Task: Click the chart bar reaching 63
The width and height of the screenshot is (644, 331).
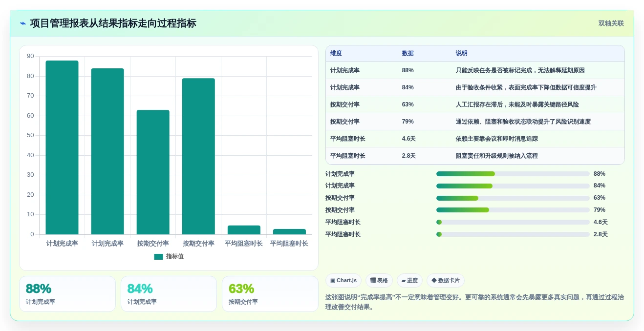Action: (x=153, y=172)
